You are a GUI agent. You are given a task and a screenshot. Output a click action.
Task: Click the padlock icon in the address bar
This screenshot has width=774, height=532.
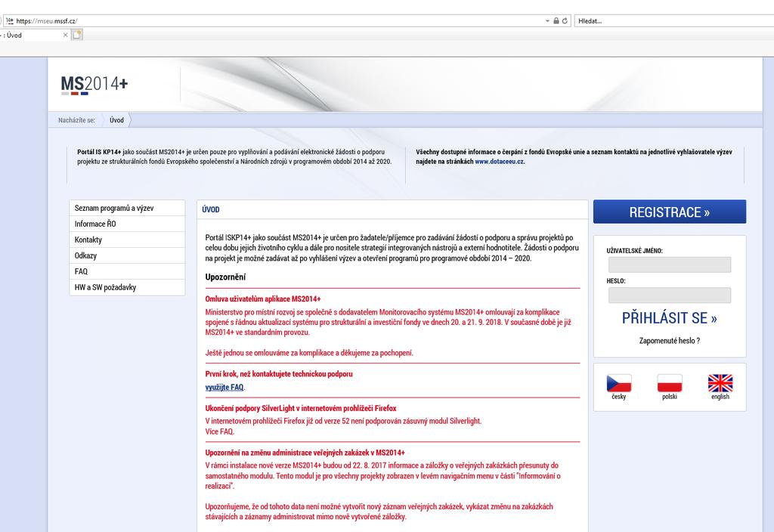(556, 20)
